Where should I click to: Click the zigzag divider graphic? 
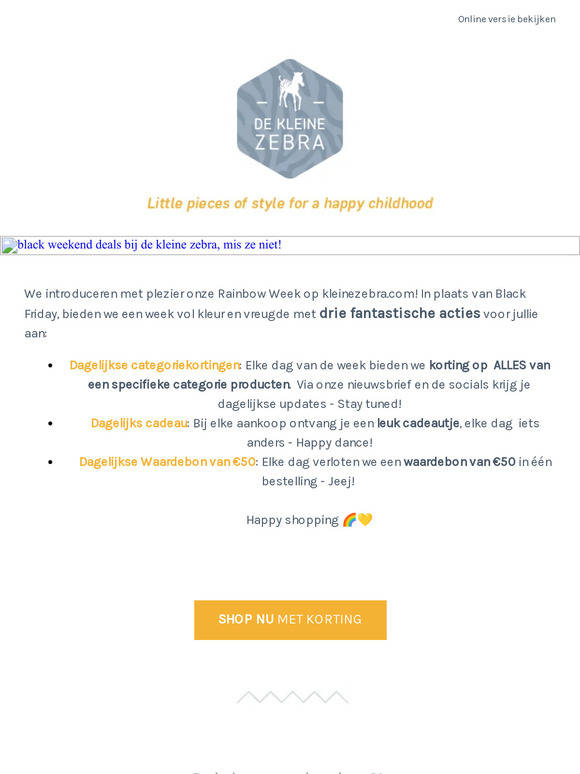point(292,697)
